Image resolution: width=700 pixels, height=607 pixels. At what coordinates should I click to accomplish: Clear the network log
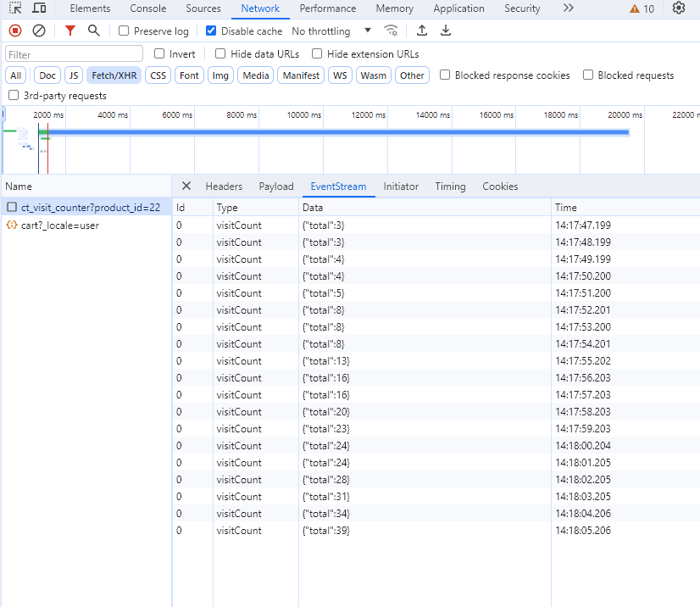39,31
